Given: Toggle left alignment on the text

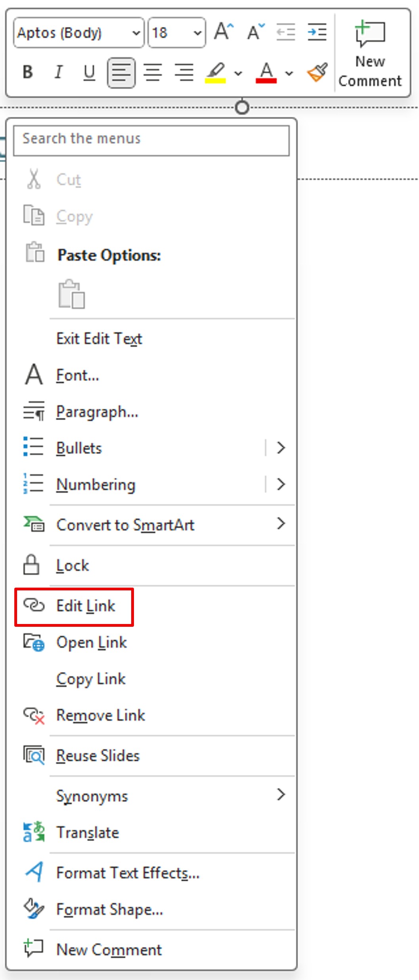Looking at the screenshot, I should pos(121,72).
